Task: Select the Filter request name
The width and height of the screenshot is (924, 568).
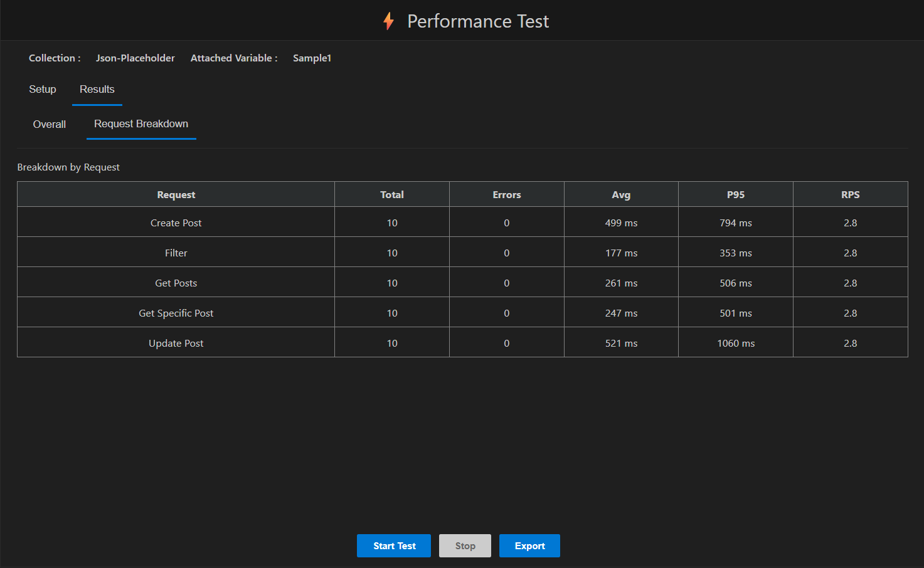Action: [176, 253]
